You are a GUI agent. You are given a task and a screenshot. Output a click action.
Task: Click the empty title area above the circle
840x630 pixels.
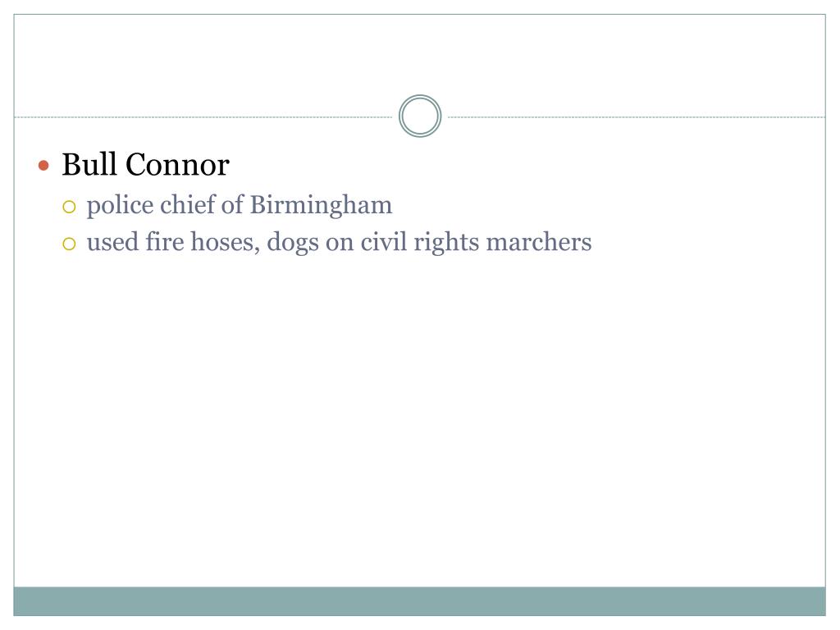[x=419, y=53]
